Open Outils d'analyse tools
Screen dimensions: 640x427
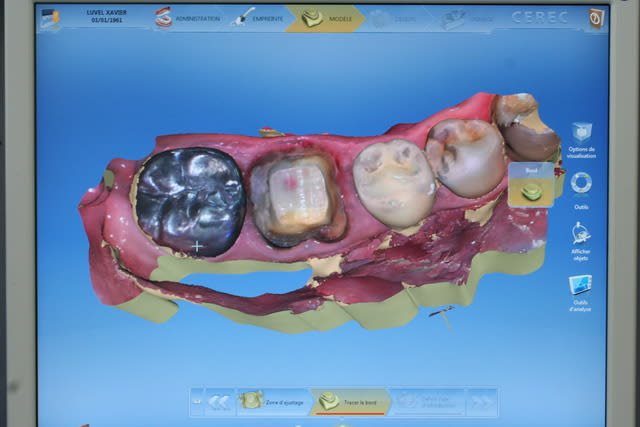[x=580, y=286]
